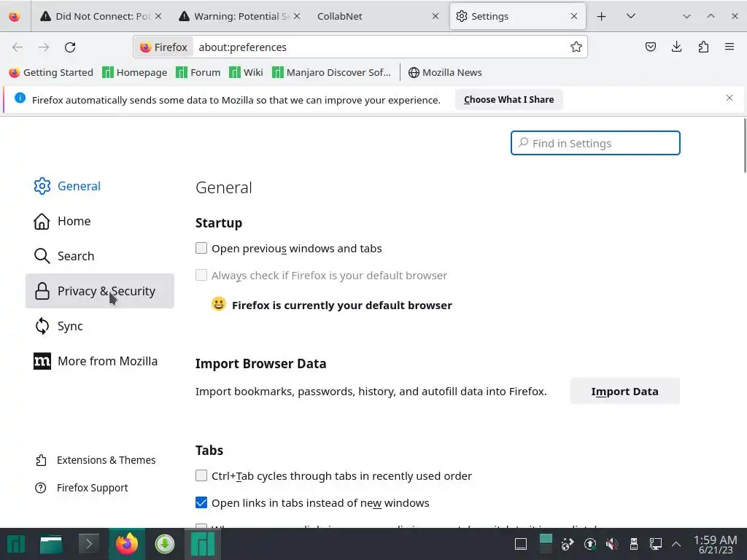747x560 pixels.
Task: Dismiss the data sharing notification bar
Action: (x=729, y=98)
